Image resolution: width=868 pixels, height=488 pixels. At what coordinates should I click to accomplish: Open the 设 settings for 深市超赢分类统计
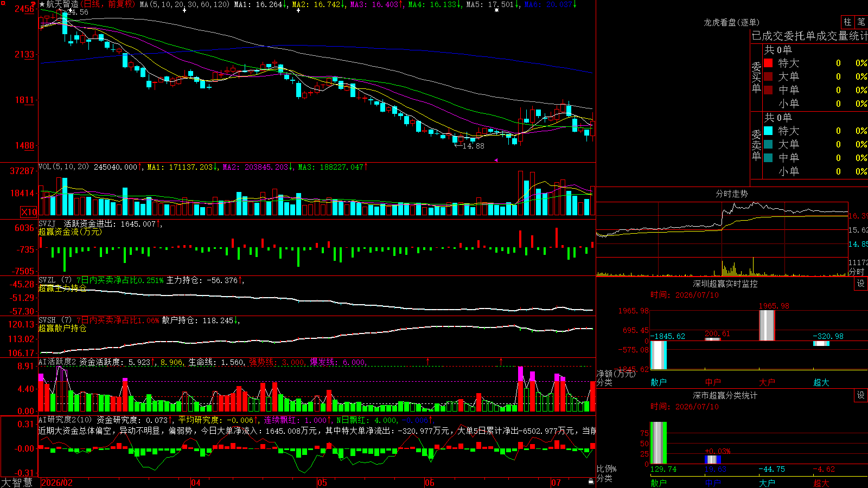(x=861, y=396)
